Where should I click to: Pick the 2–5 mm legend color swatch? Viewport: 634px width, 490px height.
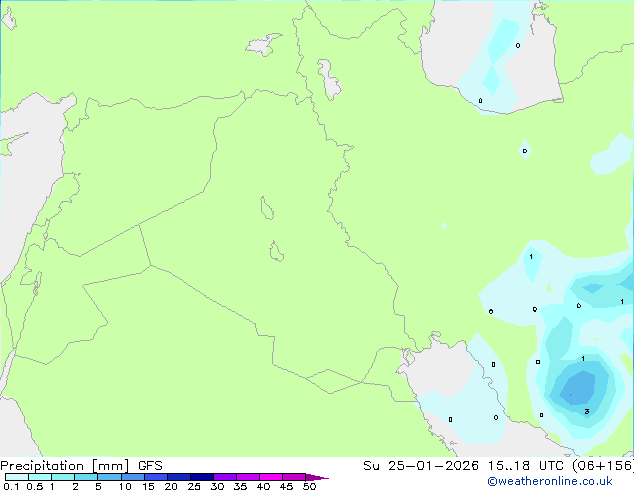(86, 477)
